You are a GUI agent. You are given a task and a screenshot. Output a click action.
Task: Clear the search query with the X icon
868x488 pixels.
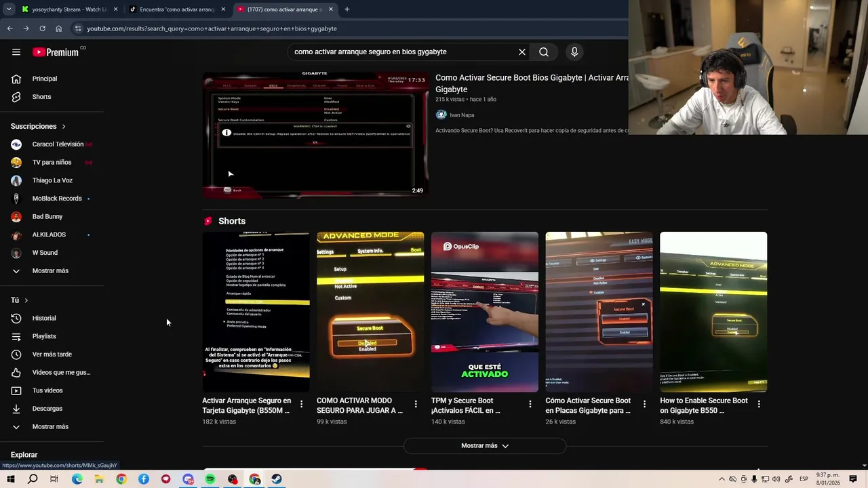[x=522, y=52]
